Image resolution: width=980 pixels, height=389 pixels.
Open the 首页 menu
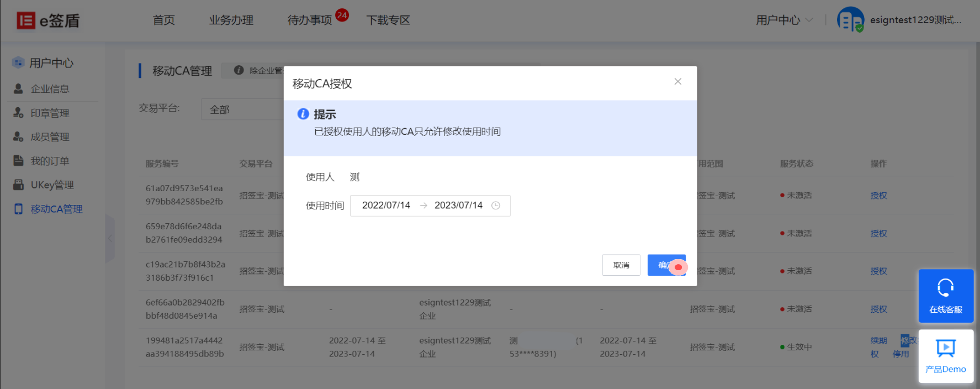163,20
